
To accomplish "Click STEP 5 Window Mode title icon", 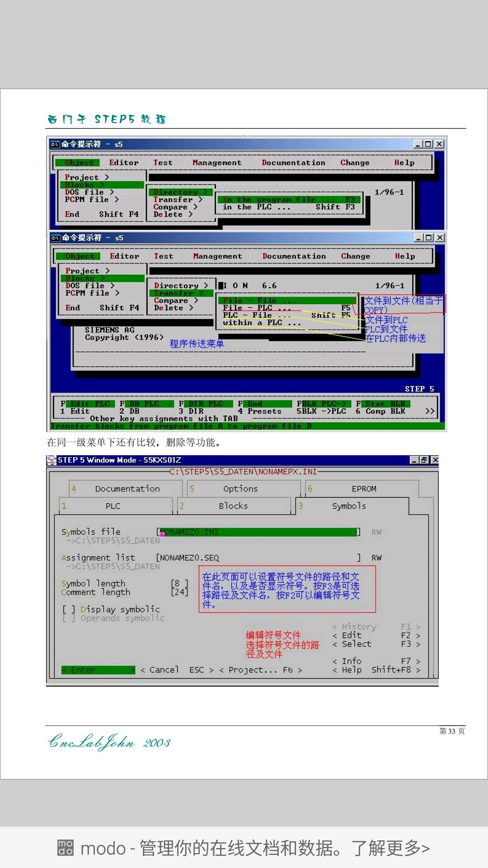I will tap(52, 460).
